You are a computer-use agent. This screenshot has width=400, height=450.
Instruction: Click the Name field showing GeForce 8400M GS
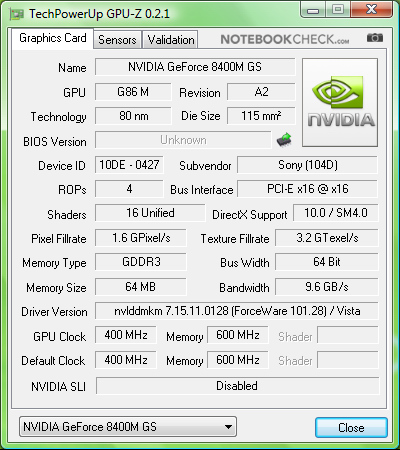point(195,67)
